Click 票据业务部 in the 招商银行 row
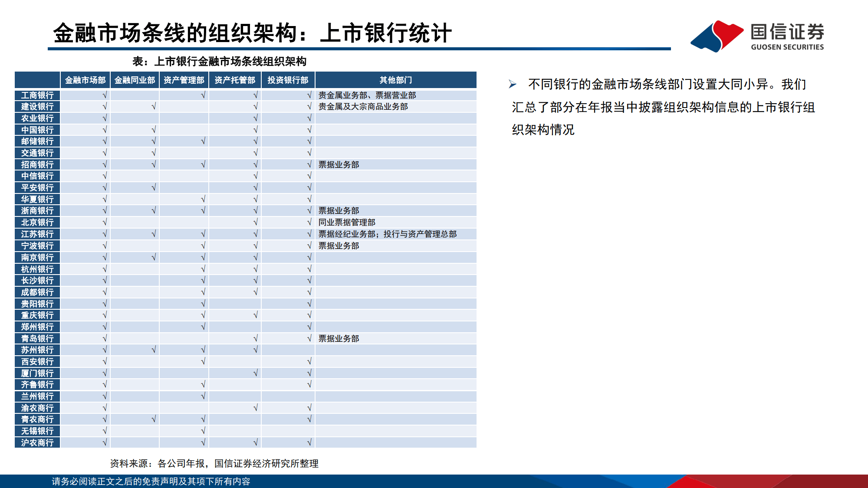This screenshot has height=488, width=868. 339,164
